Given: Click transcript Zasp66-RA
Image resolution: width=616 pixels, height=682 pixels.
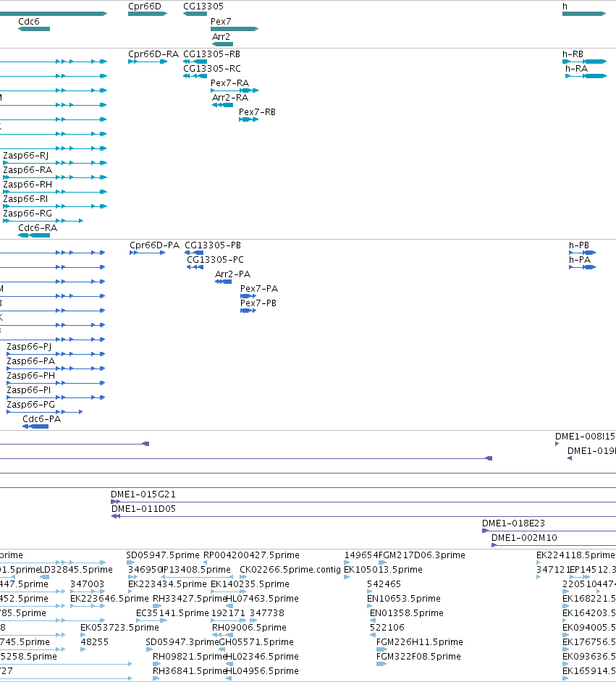Looking at the screenshot, I should 55,177.
